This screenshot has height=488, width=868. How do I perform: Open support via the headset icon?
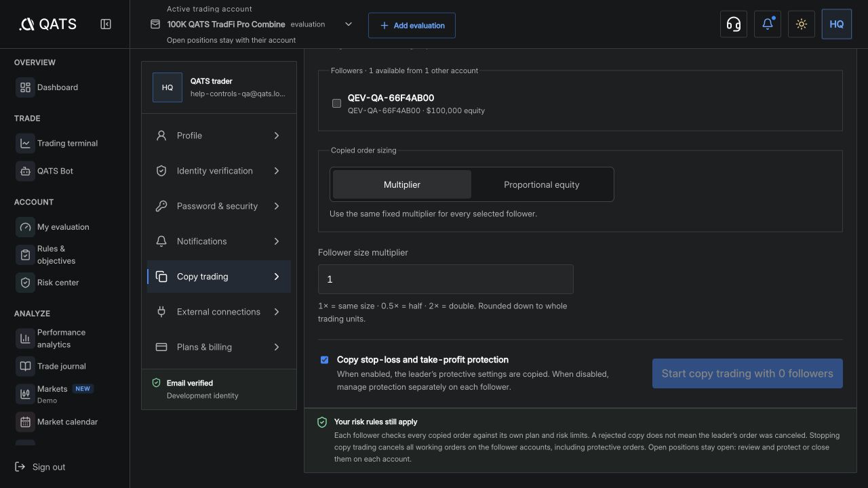(x=733, y=24)
